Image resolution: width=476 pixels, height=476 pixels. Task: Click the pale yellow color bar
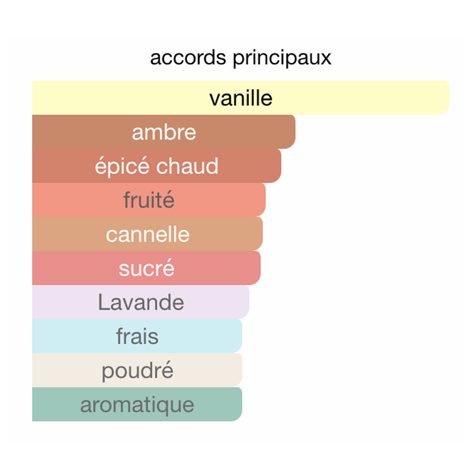point(241,98)
